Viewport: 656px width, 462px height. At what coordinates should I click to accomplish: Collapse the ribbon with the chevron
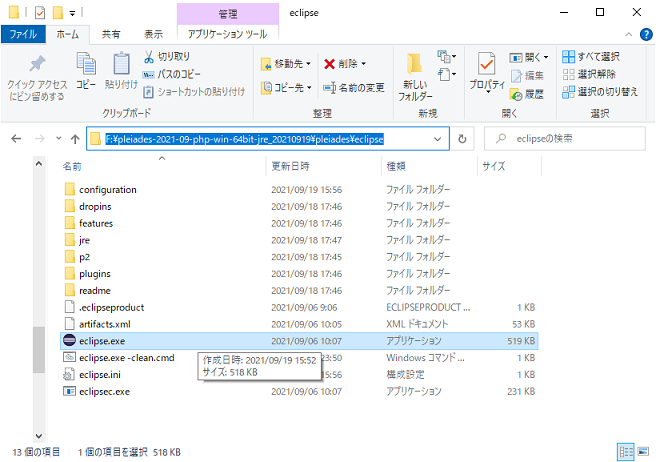pyautogui.click(x=628, y=34)
